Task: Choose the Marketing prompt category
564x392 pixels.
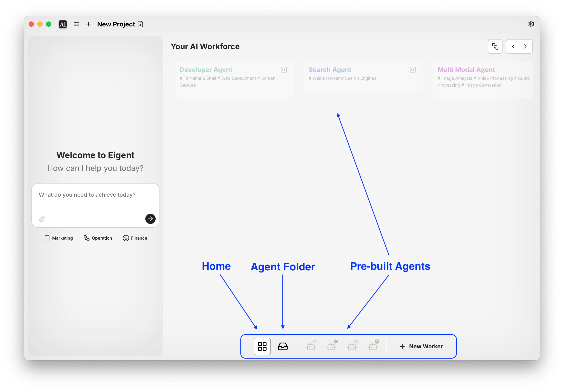Action: 59,238
